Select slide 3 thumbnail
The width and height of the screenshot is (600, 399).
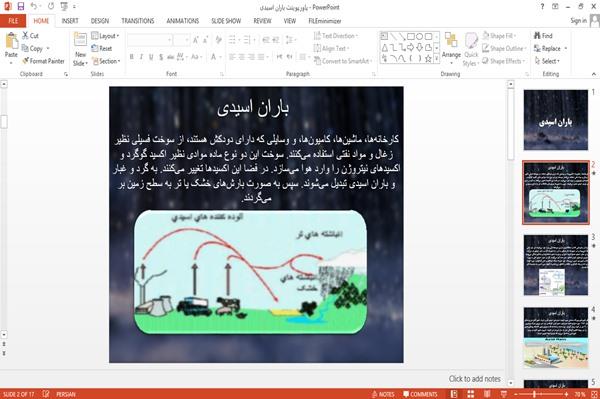click(556, 265)
